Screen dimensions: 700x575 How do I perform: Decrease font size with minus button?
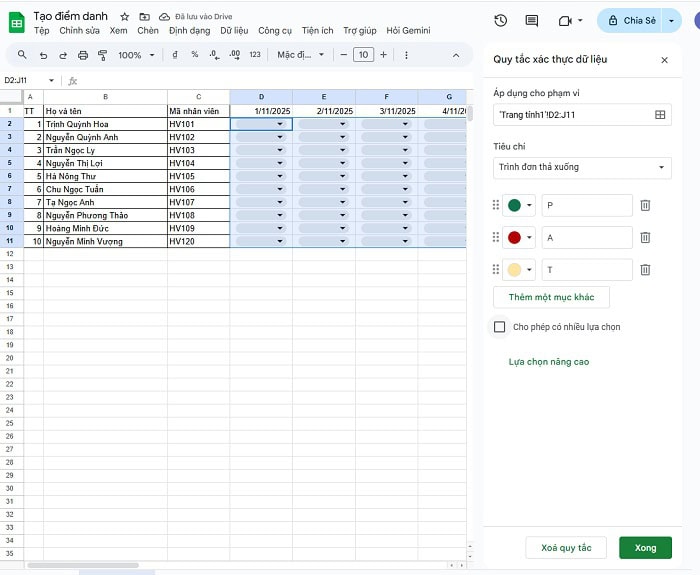click(343, 55)
